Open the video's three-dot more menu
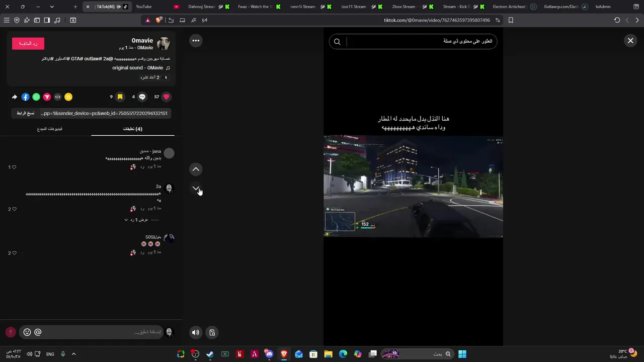Viewport: 644px width, 362px height. (x=196, y=41)
